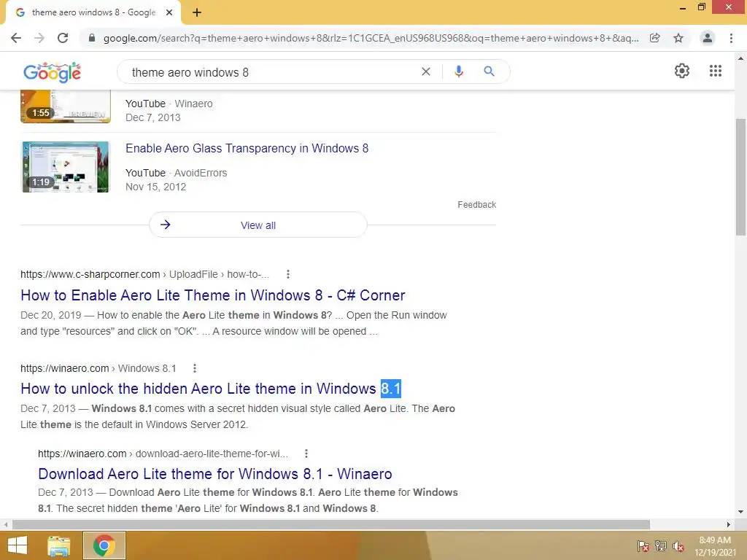Viewport: 747px width, 560px height.
Task: Open Chrome's three-dot menu
Action: tap(731, 38)
